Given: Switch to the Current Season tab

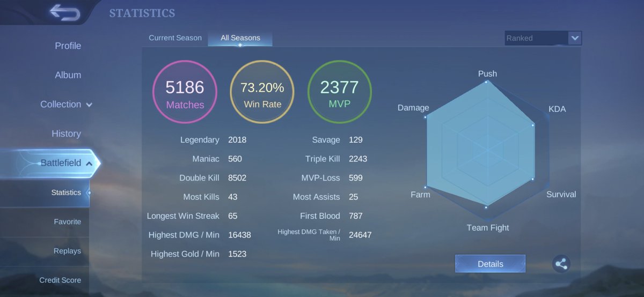Looking at the screenshot, I should tap(175, 38).
